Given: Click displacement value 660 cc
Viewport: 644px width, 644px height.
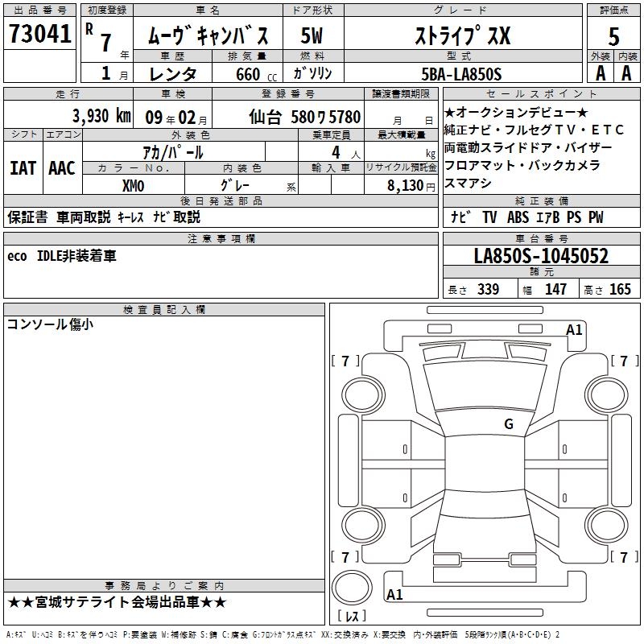Looking at the screenshot, I should click(x=256, y=74).
